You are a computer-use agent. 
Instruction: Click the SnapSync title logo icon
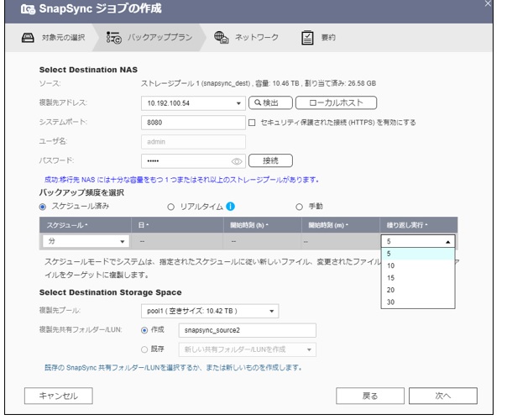click(13, 9)
